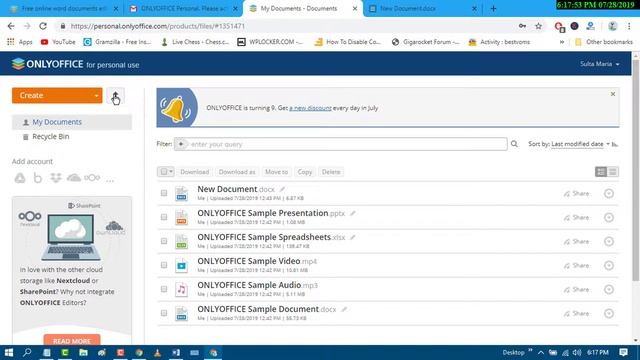
Task: Switch to Free online word documents tab
Action: click(x=63, y=9)
